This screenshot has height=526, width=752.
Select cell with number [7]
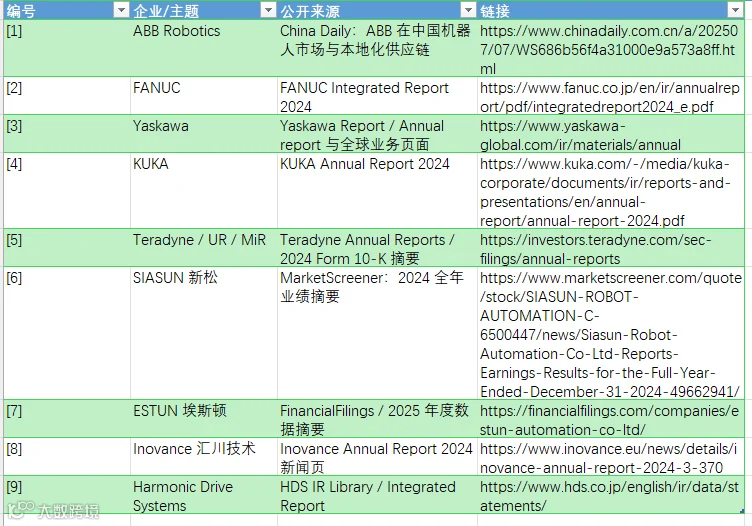coord(67,419)
